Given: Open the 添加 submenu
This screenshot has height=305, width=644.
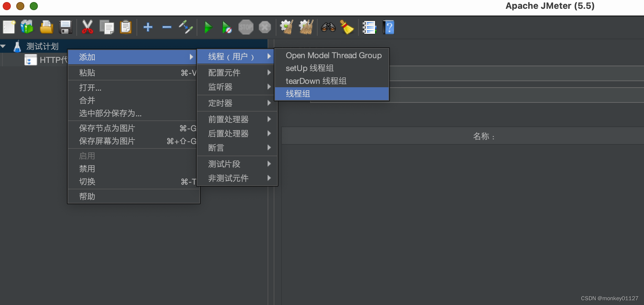Looking at the screenshot, I should pos(132,57).
